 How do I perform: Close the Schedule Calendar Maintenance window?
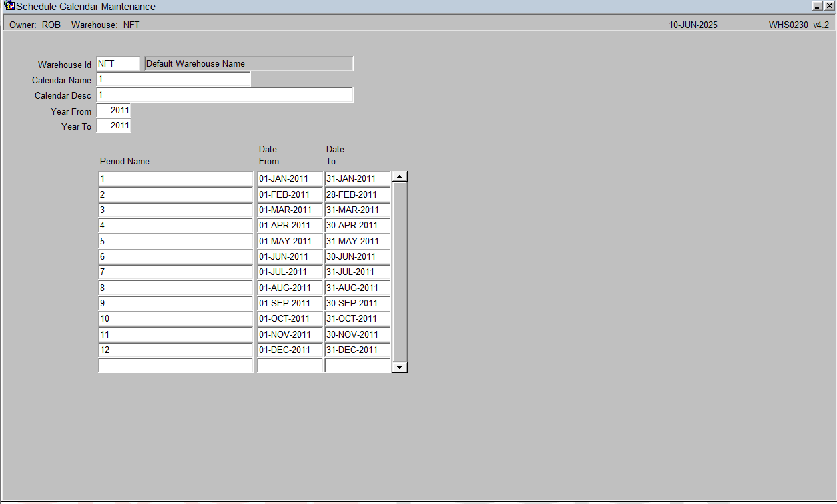(829, 5)
